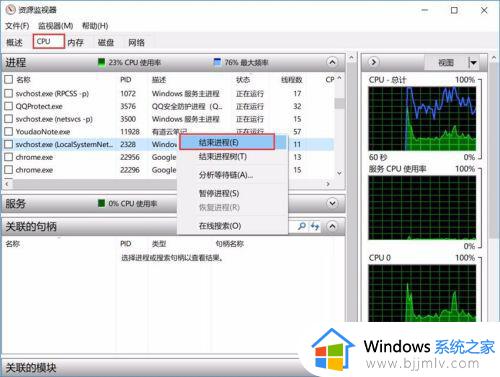500x377 pixels.
Task: Switch to the 内存 tab
Action: coord(76,42)
